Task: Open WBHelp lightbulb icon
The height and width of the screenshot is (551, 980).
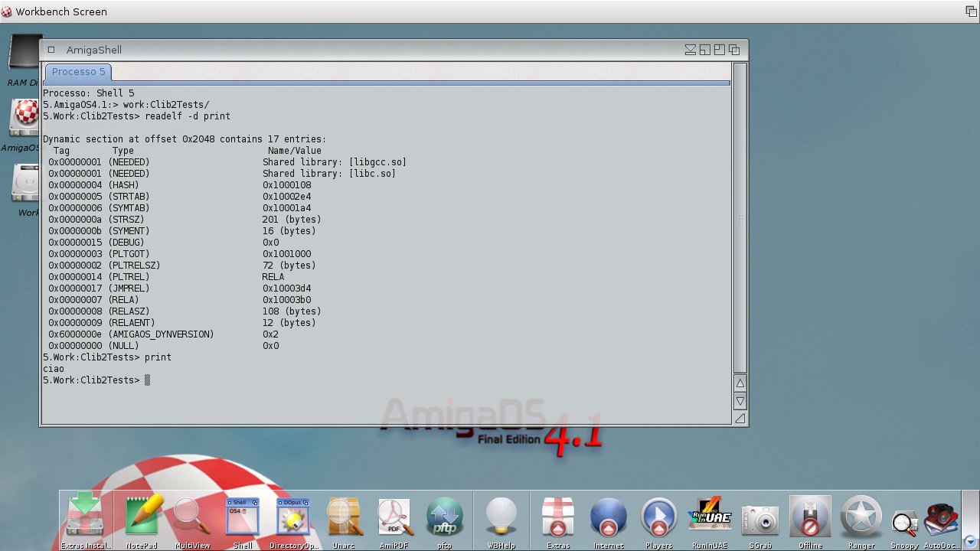Action: (x=501, y=520)
